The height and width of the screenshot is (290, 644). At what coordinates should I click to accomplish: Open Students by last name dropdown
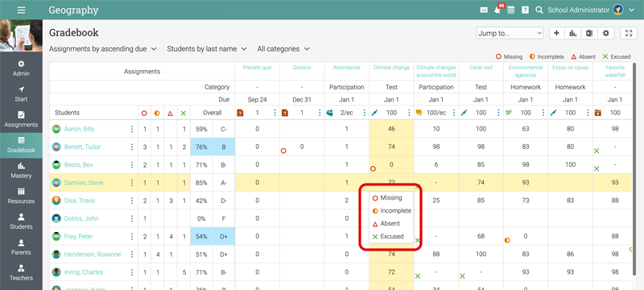click(x=207, y=49)
